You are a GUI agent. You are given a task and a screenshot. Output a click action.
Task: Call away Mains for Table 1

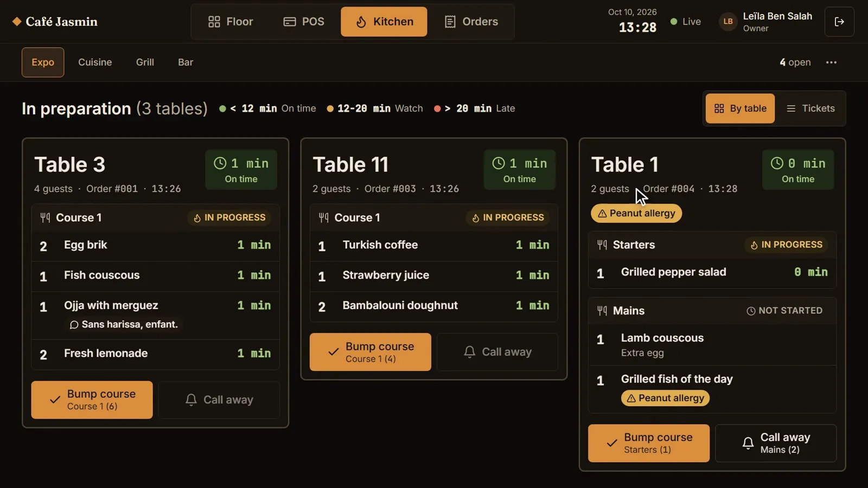(776, 443)
